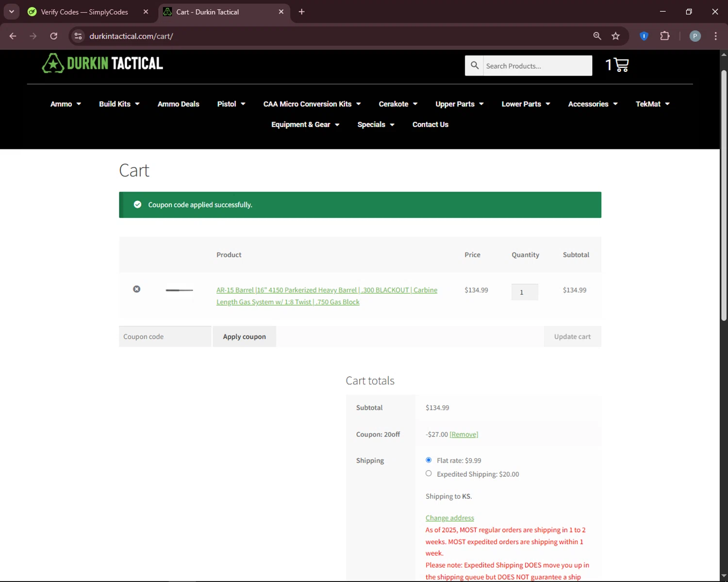The height and width of the screenshot is (582, 728).
Task: Click the Coupon code input field
Action: pos(165,337)
